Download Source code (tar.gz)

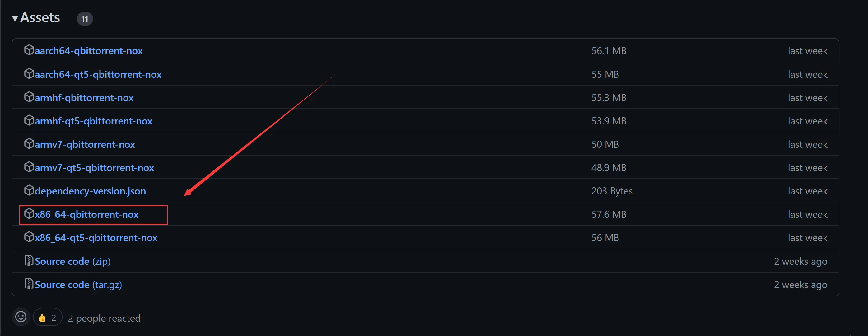[78, 285]
